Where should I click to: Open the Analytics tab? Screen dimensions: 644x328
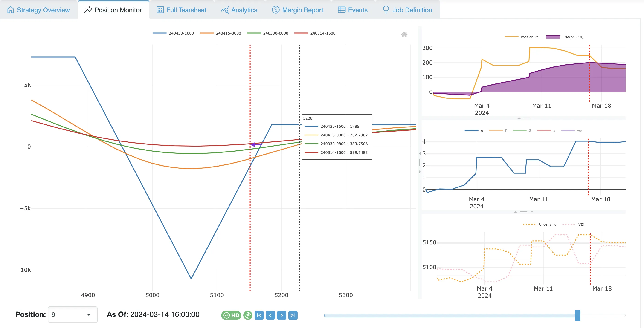[x=239, y=10]
